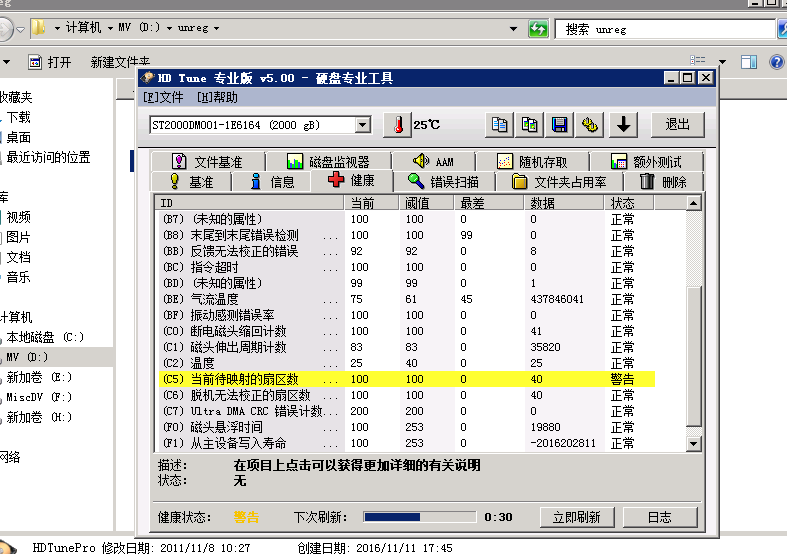Click the 打开 button in Explorer toolbar
787x554 pixels.
[50, 62]
